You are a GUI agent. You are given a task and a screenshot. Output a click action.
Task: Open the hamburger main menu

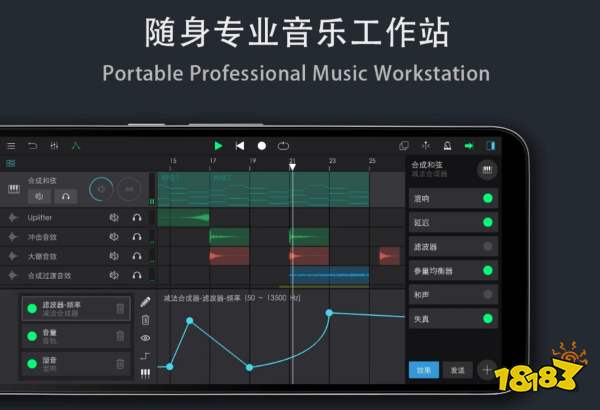[11, 146]
